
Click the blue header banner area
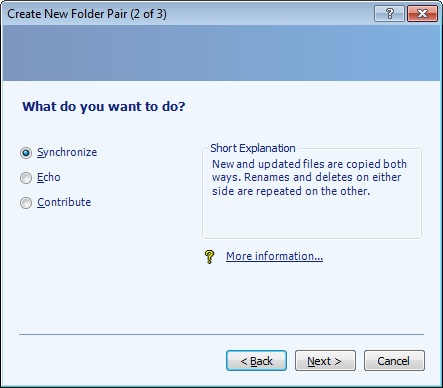click(221, 53)
